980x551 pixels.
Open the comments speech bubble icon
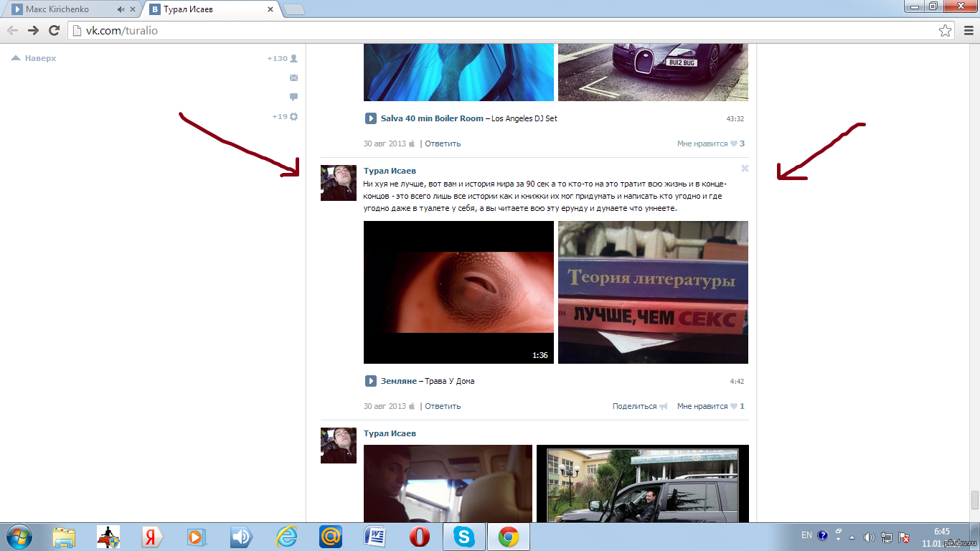tap(293, 97)
